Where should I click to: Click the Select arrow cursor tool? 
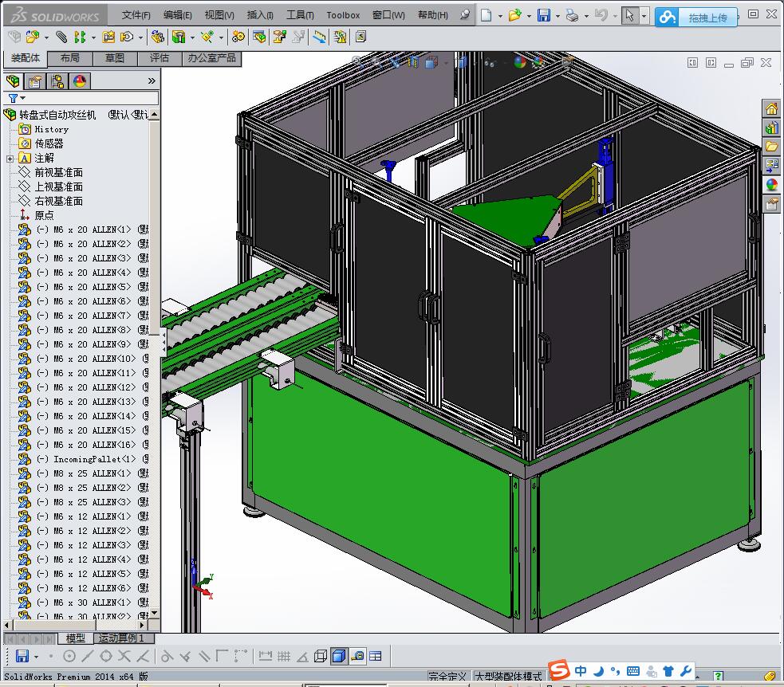(630, 15)
